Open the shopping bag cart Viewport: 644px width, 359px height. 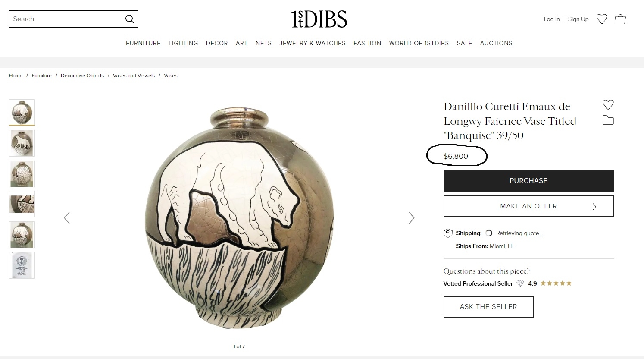coord(620,19)
